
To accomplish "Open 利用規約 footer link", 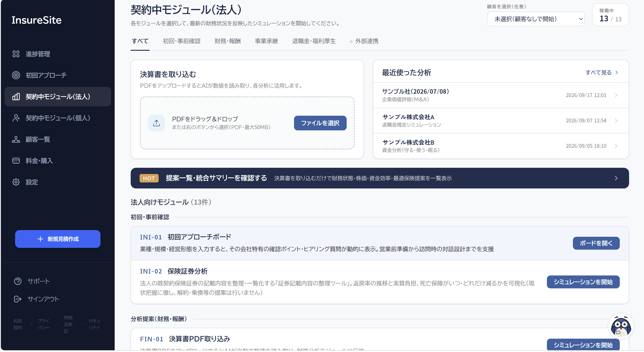I will tap(18, 324).
